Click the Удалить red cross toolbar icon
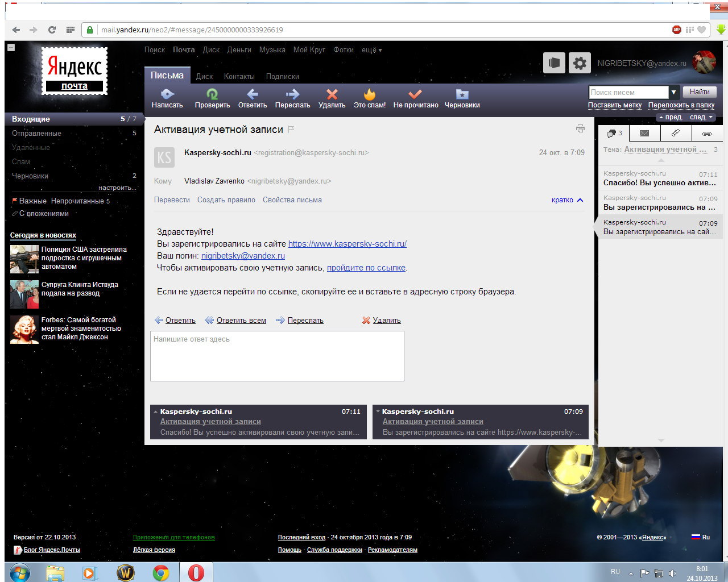The height and width of the screenshot is (582, 728). pos(332,94)
